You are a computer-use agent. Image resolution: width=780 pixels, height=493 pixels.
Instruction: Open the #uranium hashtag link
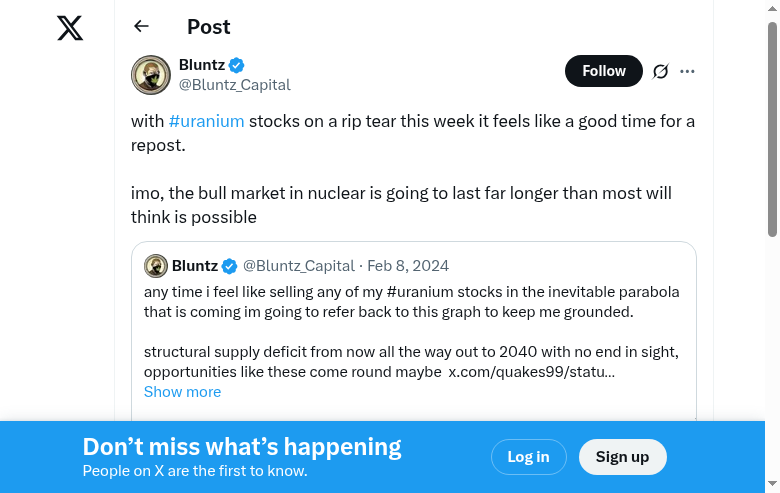[206, 121]
